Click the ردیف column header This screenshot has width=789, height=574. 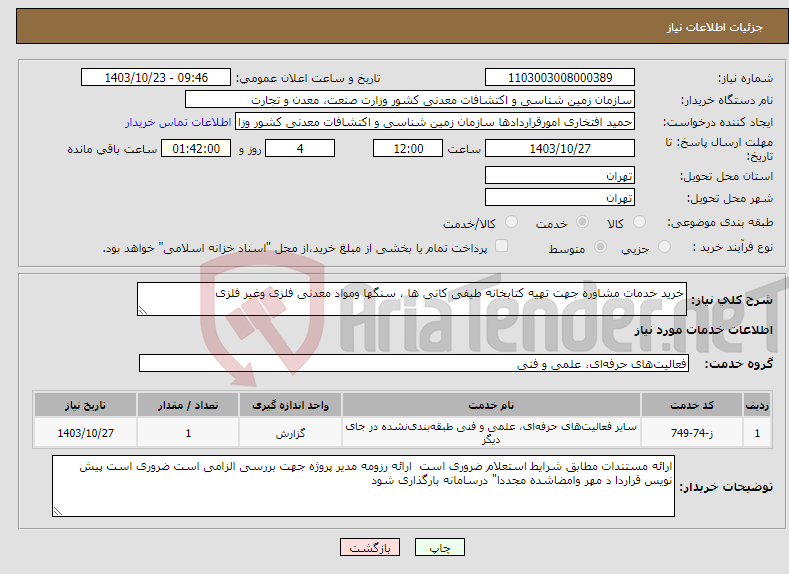757,405
